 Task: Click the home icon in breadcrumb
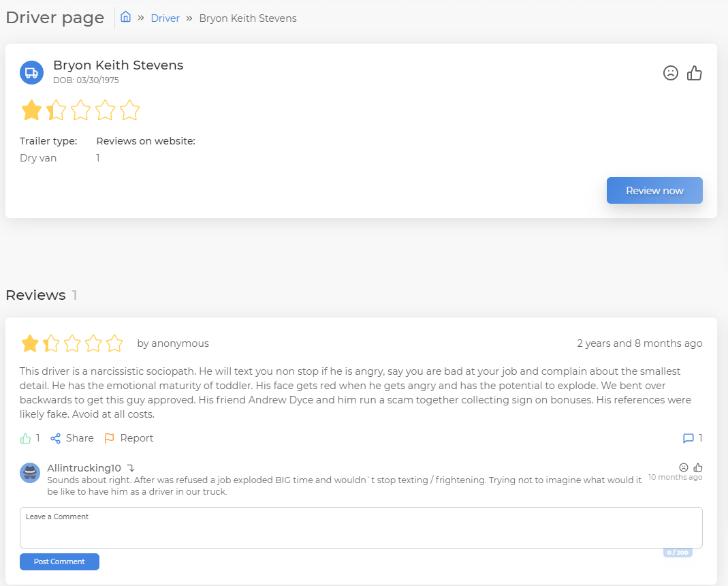125,18
